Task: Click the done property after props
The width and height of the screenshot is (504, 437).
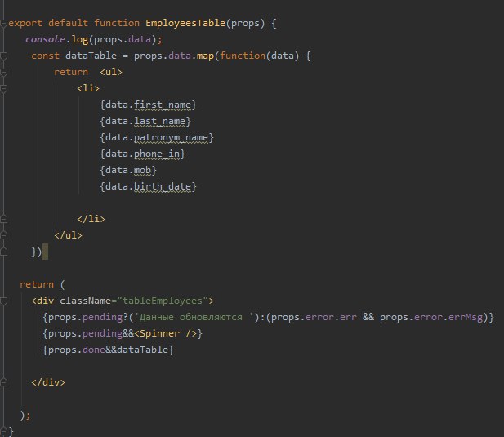Action: [94, 350]
